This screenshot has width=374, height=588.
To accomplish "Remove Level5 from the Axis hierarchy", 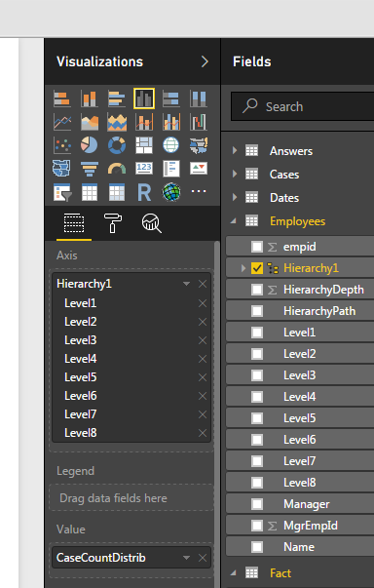I will (203, 377).
